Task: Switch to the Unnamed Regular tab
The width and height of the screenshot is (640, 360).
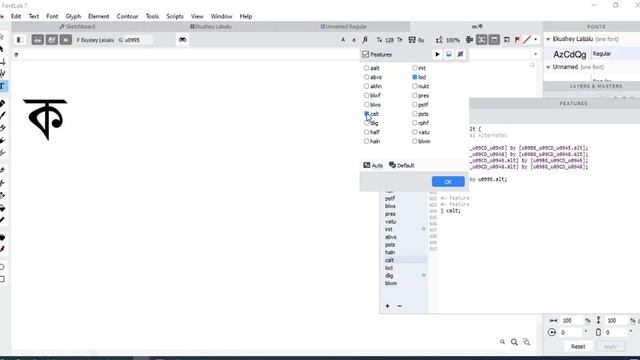Action: point(344,27)
